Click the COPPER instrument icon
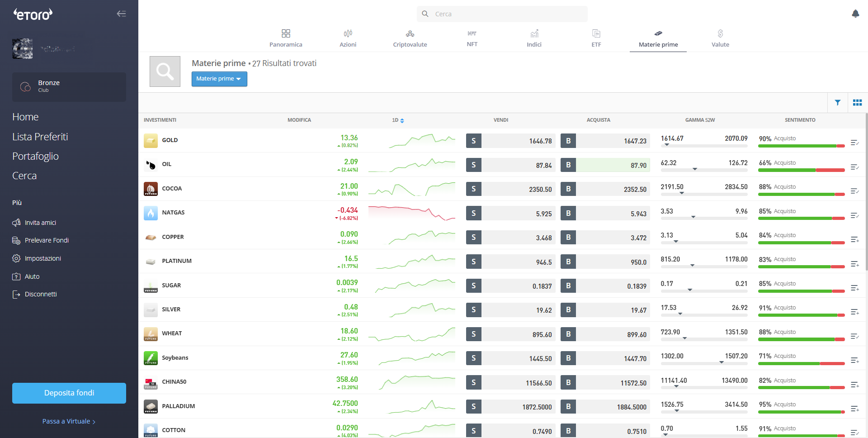868x438 pixels. pos(151,237)
